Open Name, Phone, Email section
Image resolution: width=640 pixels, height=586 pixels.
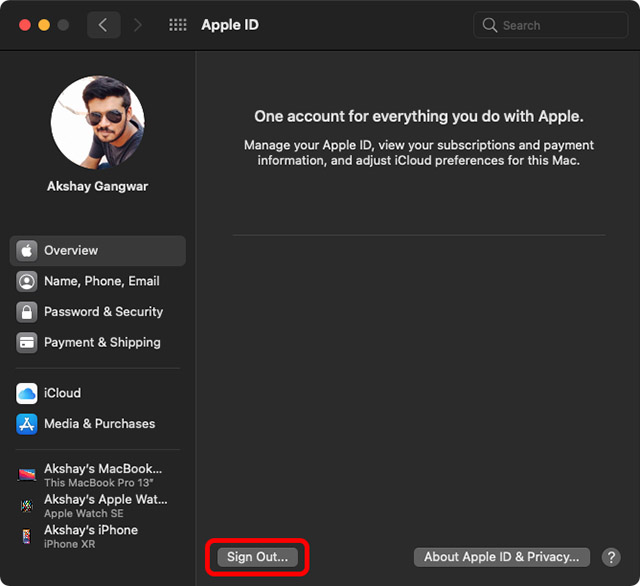[98, 281]
